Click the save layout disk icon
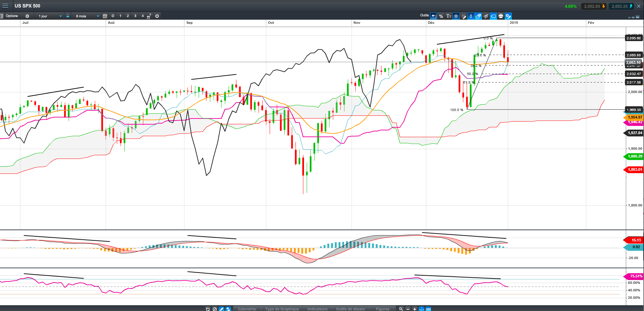The image size is (644, 311). point(148,16)
